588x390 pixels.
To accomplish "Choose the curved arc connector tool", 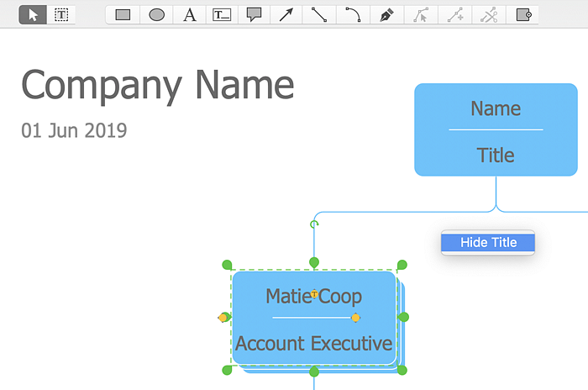I will [353, 15].
